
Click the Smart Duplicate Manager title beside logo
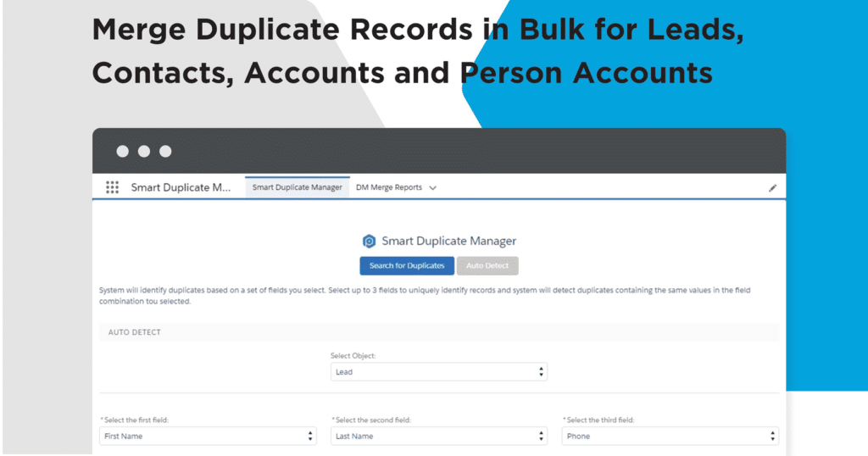coord(448,242)
